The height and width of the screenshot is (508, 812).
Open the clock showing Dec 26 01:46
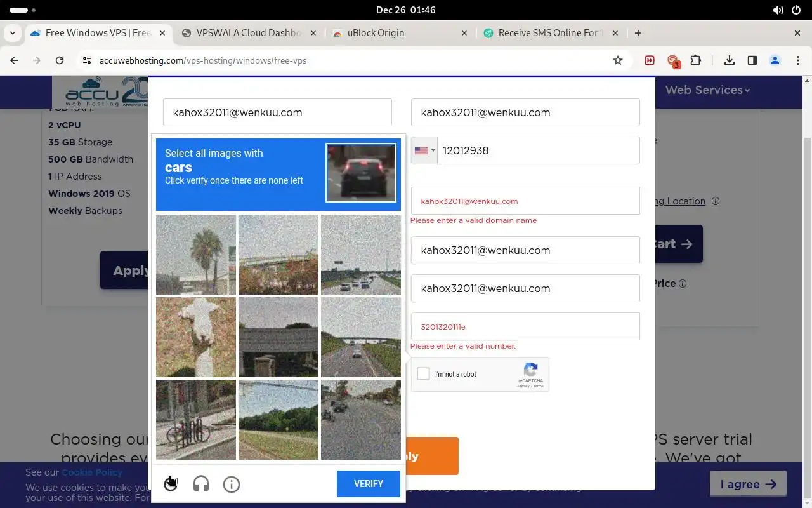(x=406, y=10)
